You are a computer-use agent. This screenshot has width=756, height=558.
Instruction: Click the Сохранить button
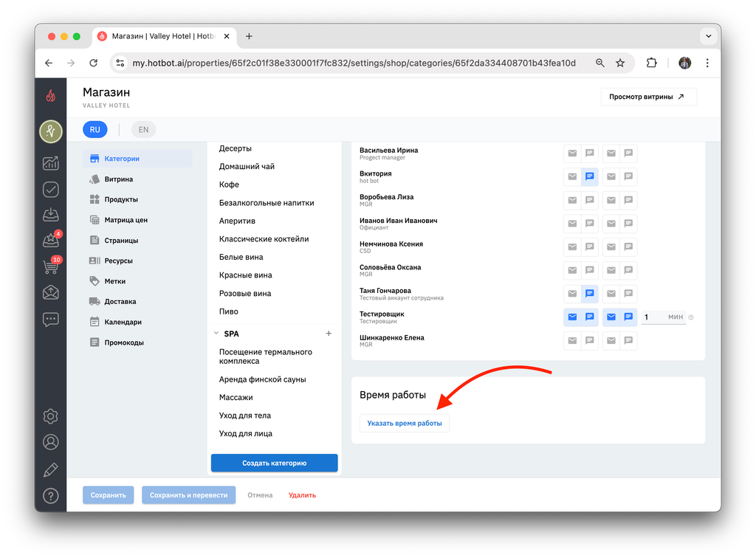pyautogui.click(x=108, y=495)
